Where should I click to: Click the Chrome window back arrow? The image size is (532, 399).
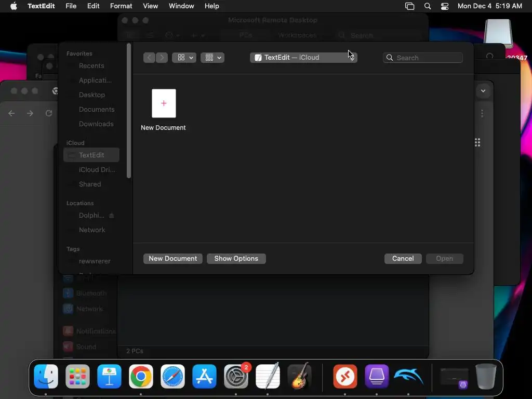click(11, 113)
